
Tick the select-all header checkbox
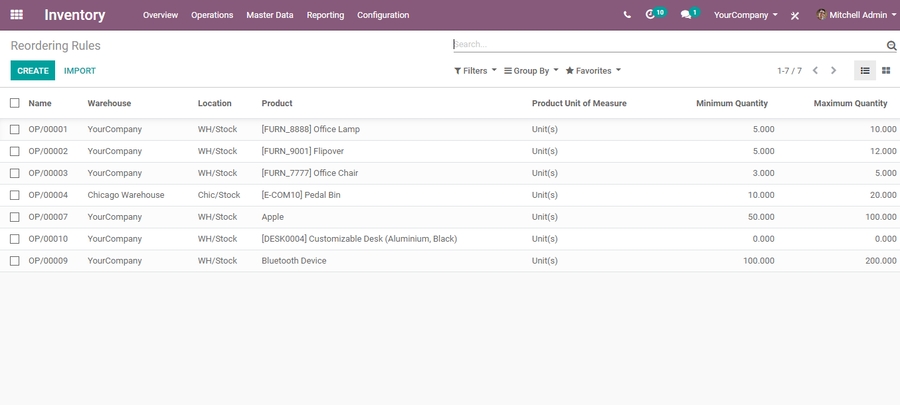15,103
